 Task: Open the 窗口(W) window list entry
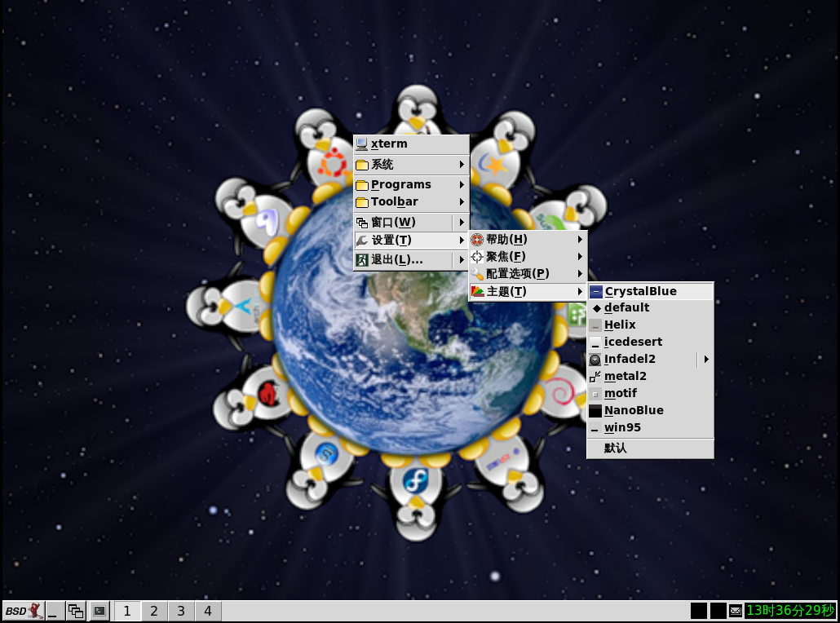click(403, 223)
